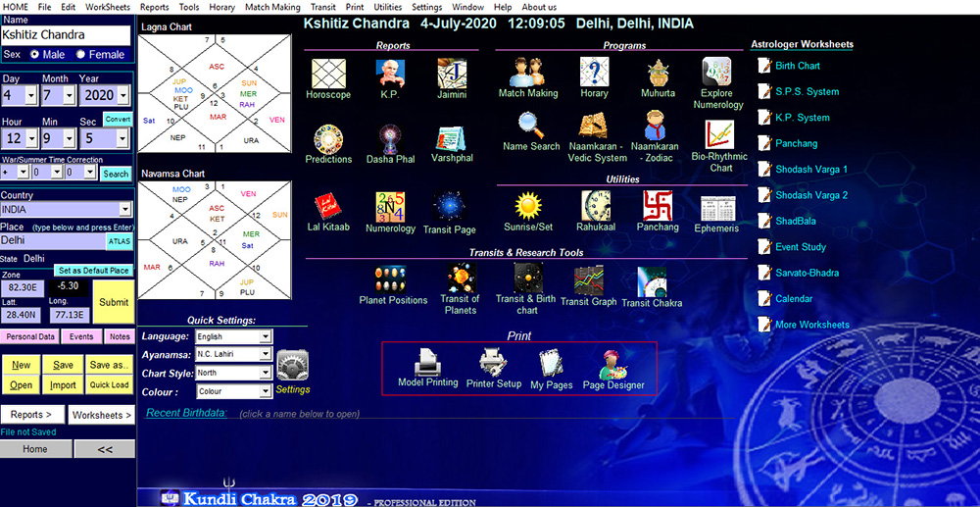Open the Horoscope report
The image size is (980, 507).
328,74
